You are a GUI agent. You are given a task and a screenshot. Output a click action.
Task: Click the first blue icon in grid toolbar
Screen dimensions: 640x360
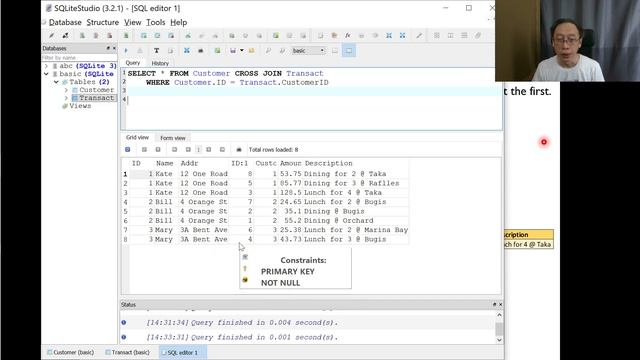coord(127,150)
